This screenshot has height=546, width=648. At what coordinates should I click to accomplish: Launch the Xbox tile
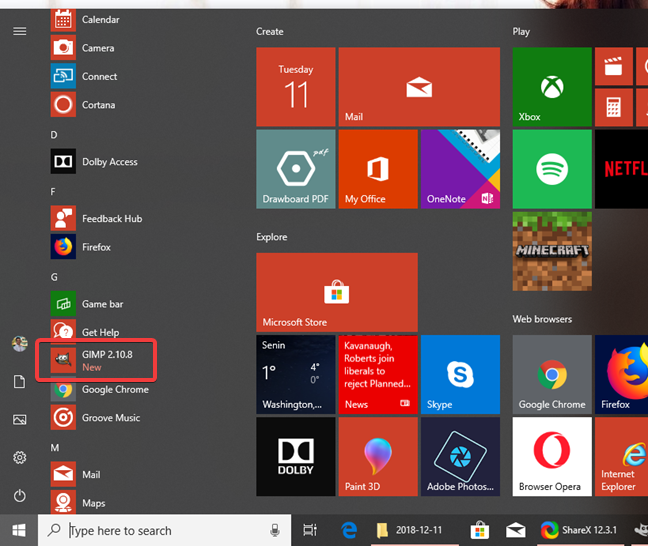point(552,87)
